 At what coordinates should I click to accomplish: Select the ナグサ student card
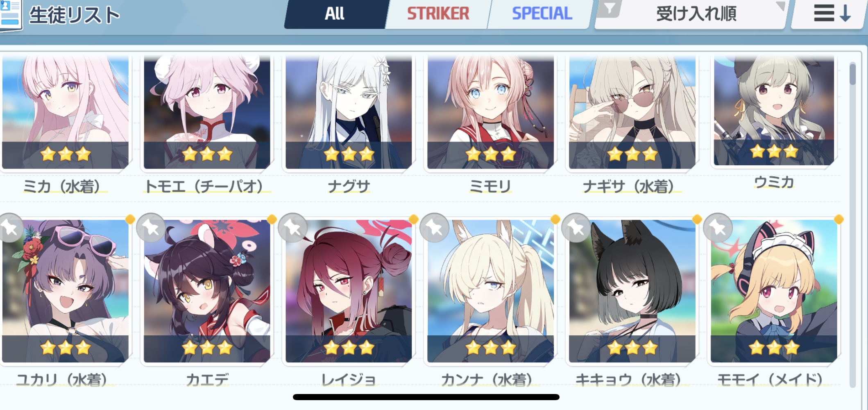point(349,123)
